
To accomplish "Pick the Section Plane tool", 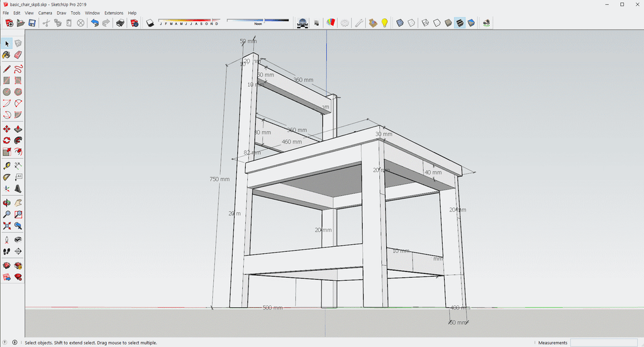I will (18, 251).
